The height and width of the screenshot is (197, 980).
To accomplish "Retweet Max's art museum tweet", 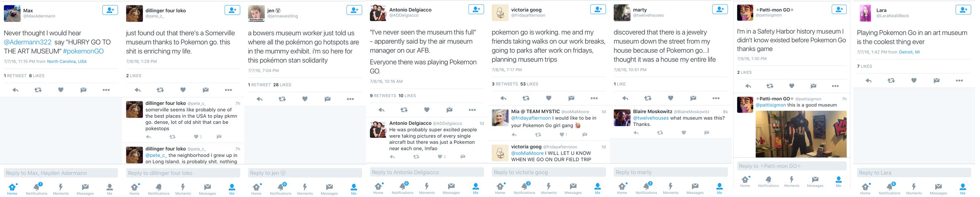I will (38, 90).
